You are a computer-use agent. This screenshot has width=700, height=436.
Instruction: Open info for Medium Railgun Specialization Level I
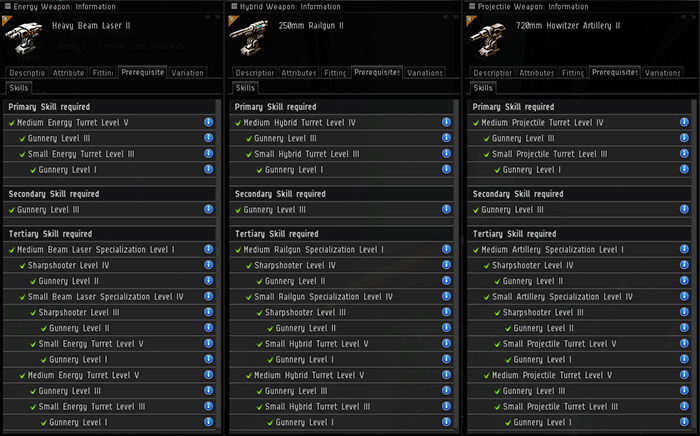coord(446,249)
